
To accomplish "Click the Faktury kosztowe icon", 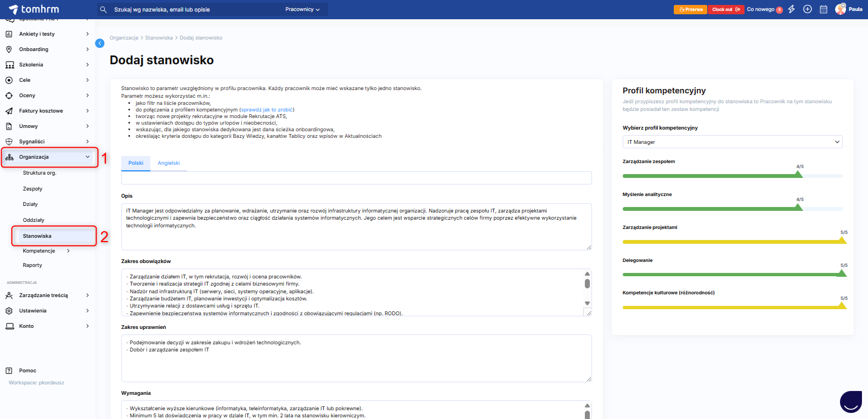I will [9, 111].
